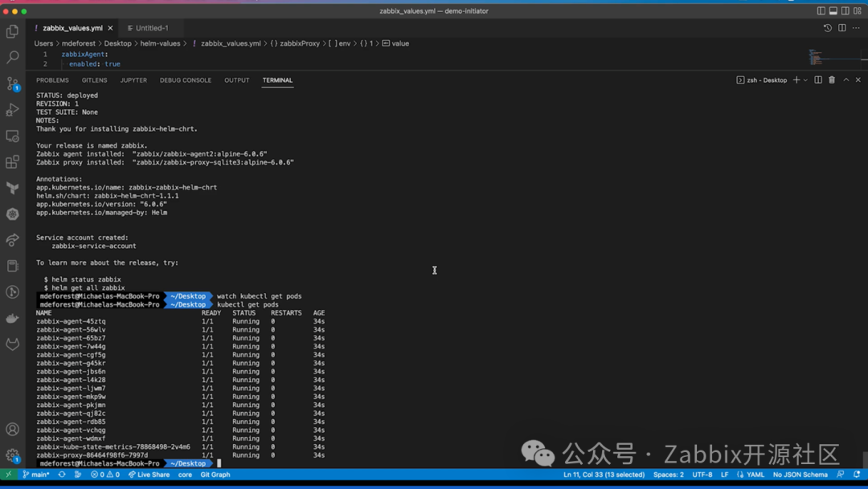Change end of line sequence LF

coord(724,475)
